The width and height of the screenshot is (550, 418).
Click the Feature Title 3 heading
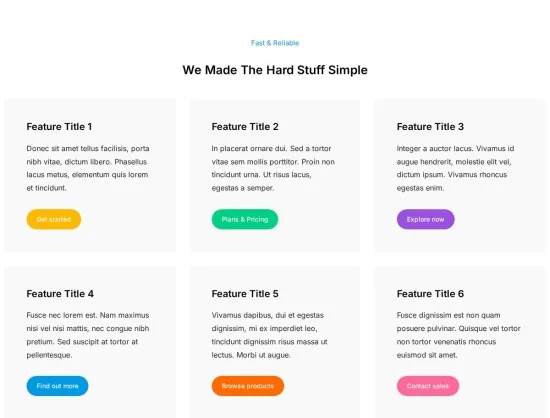click(430, 127)
